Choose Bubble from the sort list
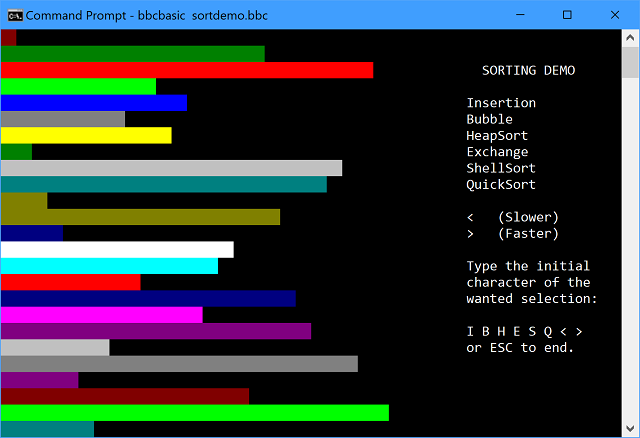The image size is (640, 438). click(489, 119)
